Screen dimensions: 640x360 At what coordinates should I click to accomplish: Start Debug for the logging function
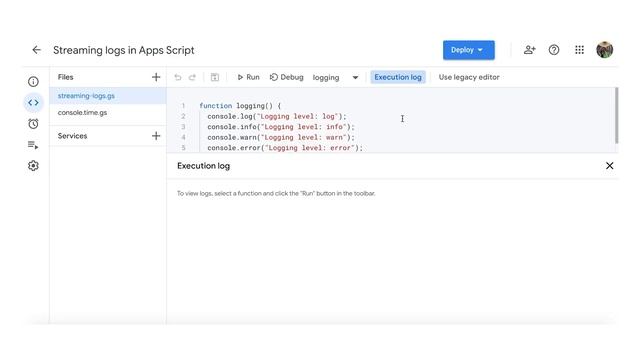[x=287, y=77]
